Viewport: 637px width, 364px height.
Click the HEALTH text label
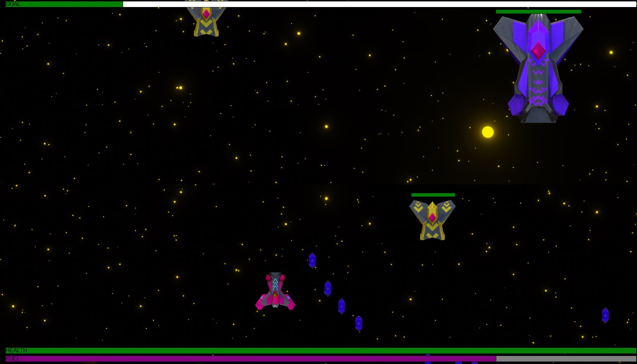(16, 350)
